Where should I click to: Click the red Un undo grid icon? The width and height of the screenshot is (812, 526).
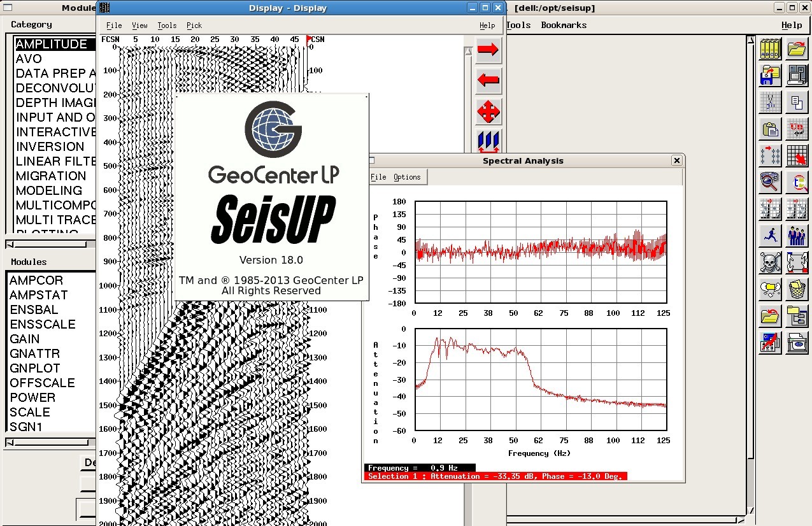pyautogui.click(x=797, y=129)
